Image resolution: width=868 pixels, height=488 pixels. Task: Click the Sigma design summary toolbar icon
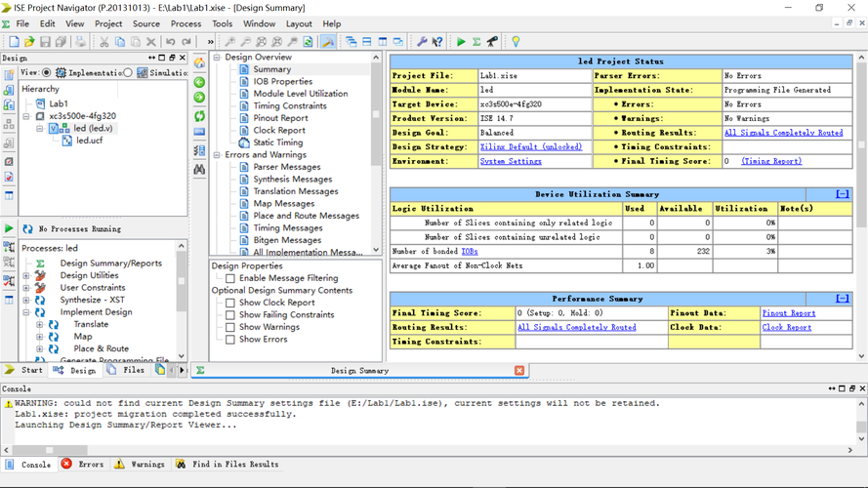(x=476, y=42)
